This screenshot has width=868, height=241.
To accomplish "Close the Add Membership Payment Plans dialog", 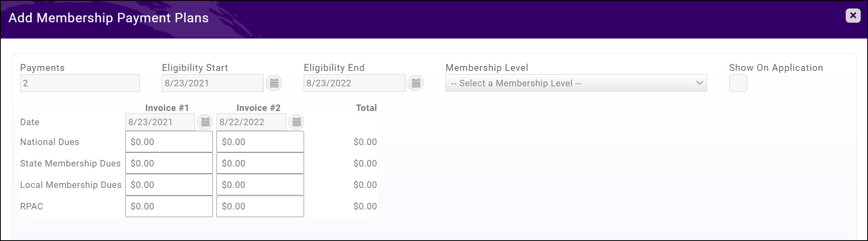I will tap(853, 16).
